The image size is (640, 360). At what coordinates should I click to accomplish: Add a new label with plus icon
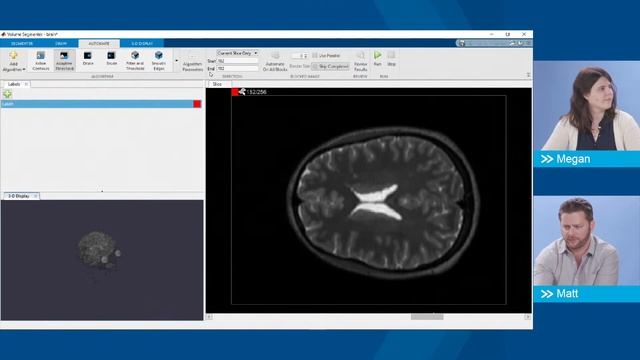[7, 94]
